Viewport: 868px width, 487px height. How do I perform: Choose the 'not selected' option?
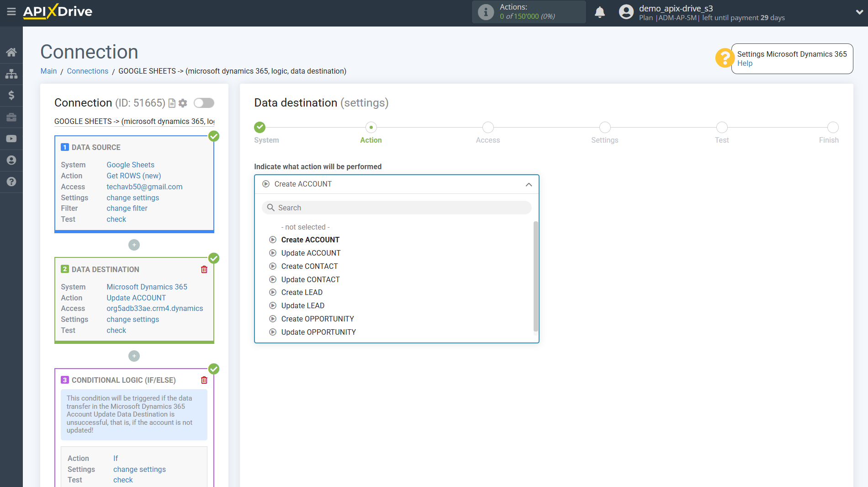coord(305,227)
